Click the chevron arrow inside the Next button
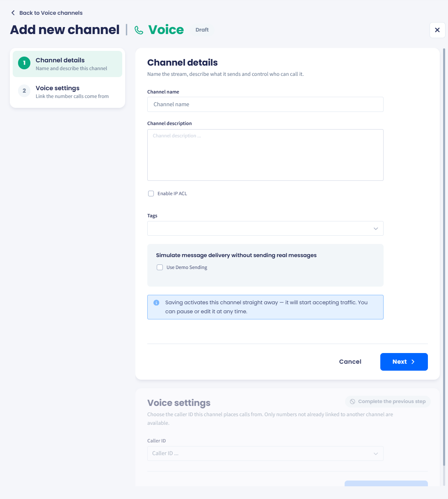448x499 pixels. (x=413, y=362)
